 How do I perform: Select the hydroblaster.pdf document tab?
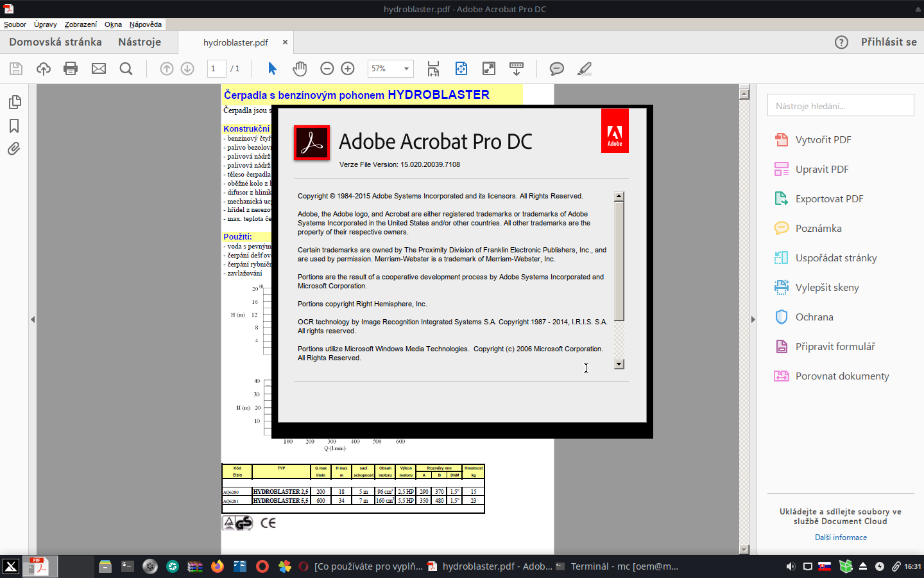235,42
